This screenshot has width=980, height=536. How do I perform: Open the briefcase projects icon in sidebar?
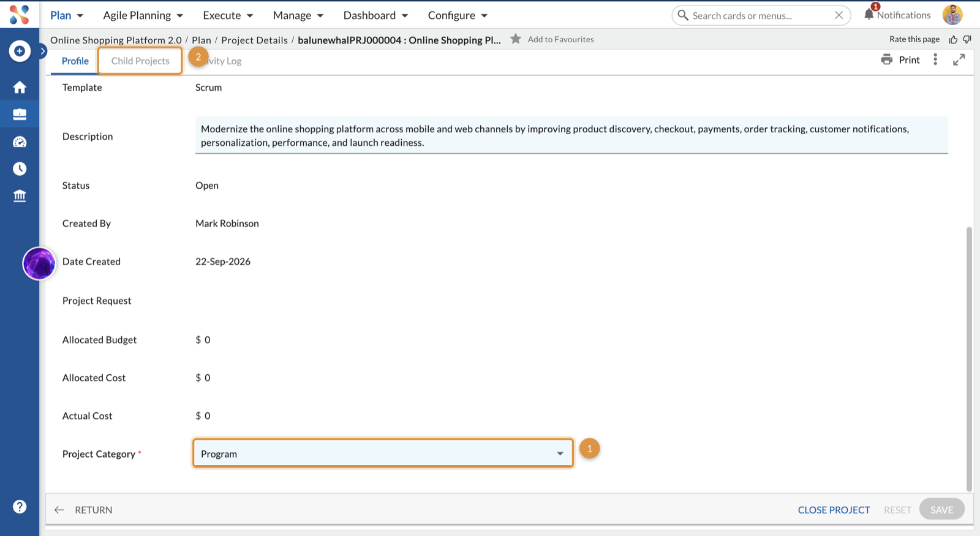[x=20, y=114]
